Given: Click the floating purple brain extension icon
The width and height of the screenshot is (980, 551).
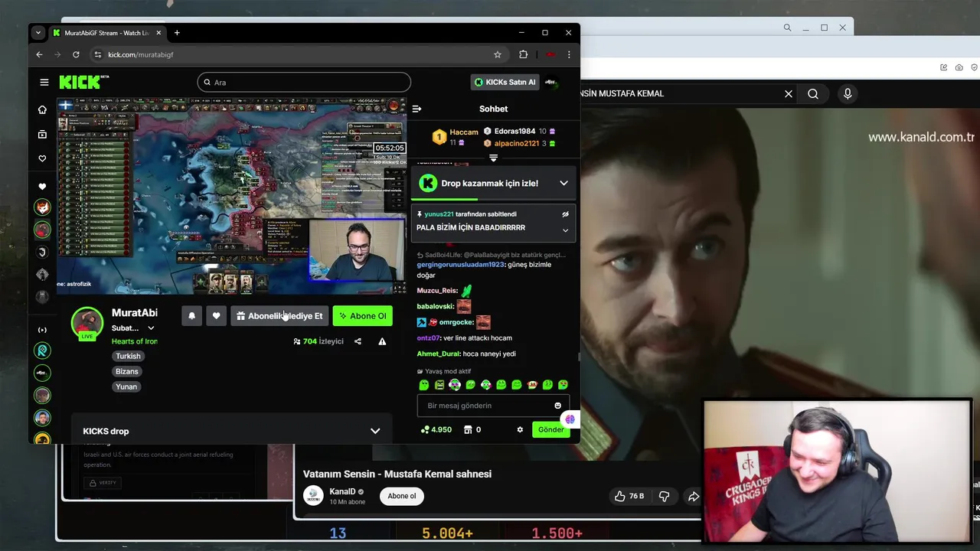Looking at the screenshot, I should click(570, 419).
